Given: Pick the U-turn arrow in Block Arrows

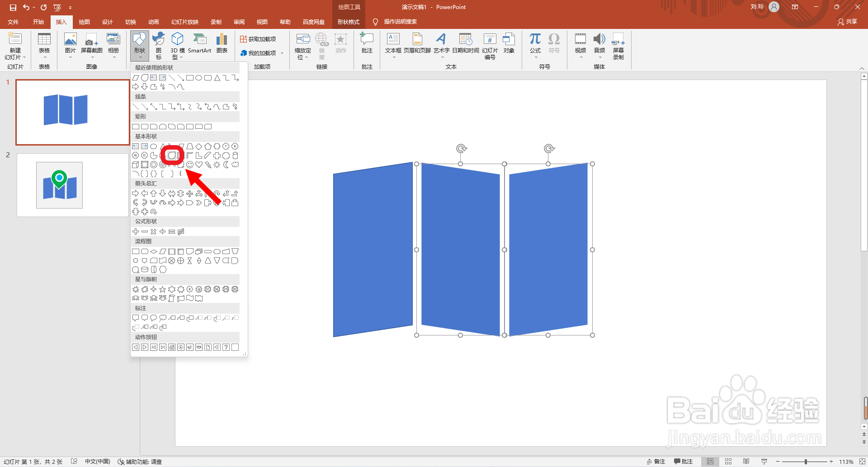Looking at the screenshot, I should pos(217,193).
